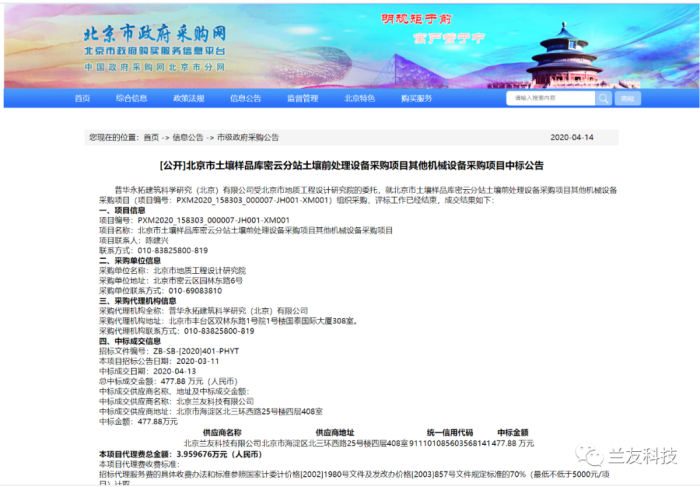Click the 供应商名称 table column header
700x487 pixels.
point(222,431)
